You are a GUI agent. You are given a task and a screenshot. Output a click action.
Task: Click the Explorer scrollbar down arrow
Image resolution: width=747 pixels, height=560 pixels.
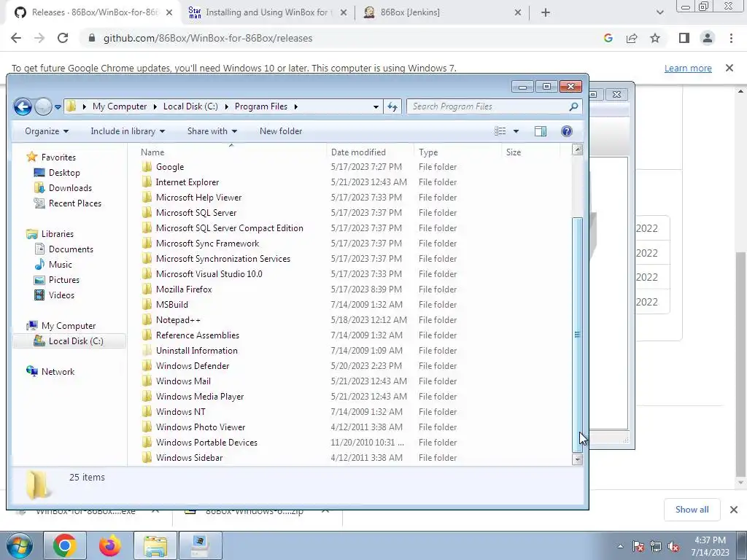(x=578, y=459)
